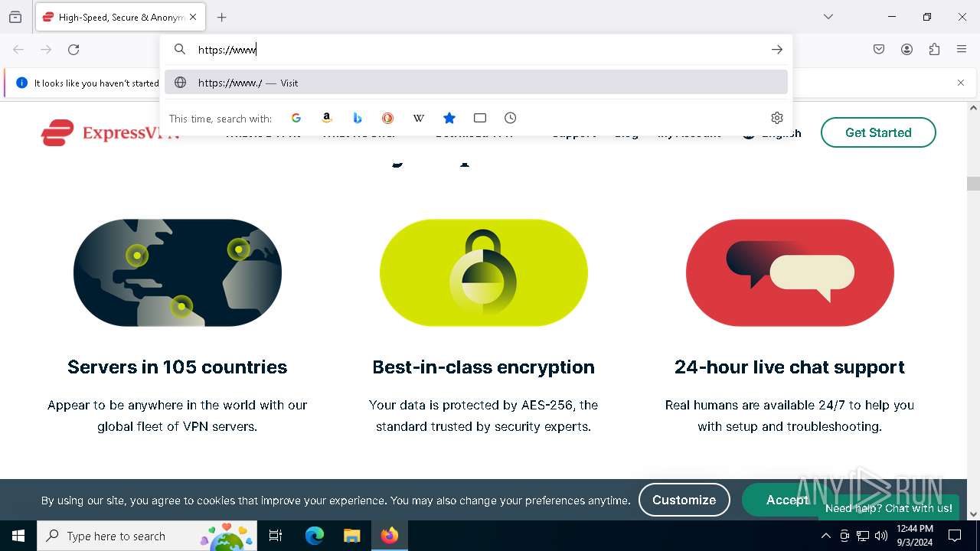
Task: Open Task View on the taskbar
Action: pos(276,536)
